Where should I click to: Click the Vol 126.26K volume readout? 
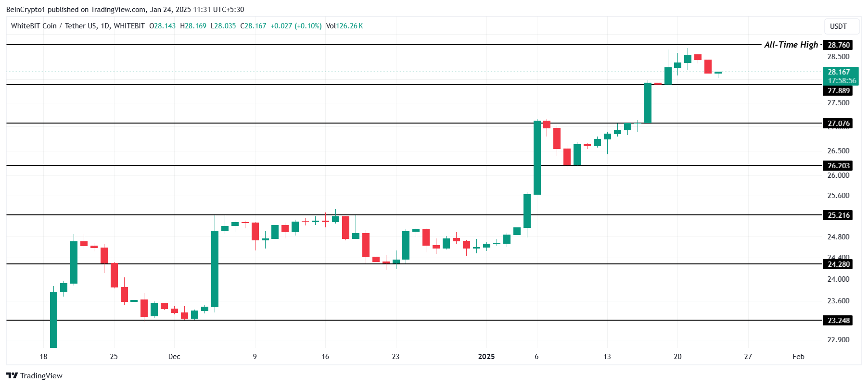pyautogui.click(x=345, y=26)
